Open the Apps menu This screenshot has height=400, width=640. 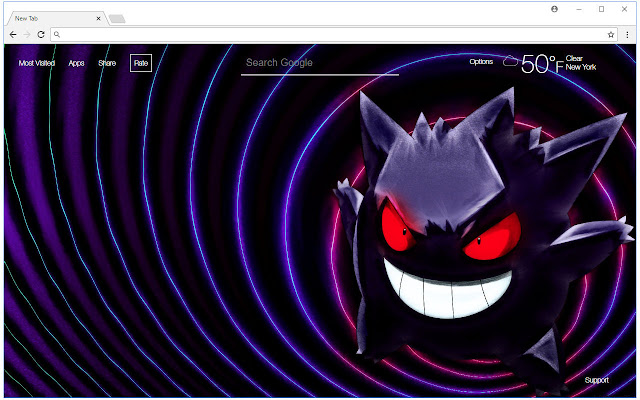pos(76,63)
